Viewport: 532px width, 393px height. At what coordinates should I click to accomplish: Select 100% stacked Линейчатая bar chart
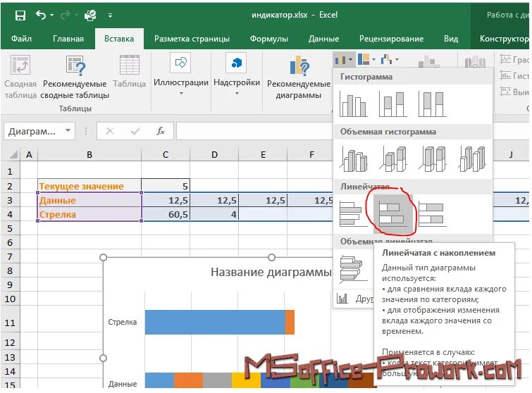pos(432,214)
